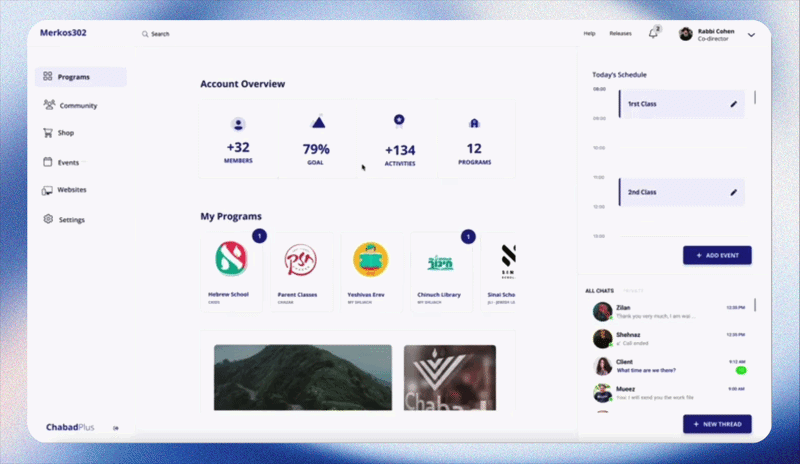800x464 pixels.
Task: Open the Chinuch Library program icon
Action: [440, 263]
